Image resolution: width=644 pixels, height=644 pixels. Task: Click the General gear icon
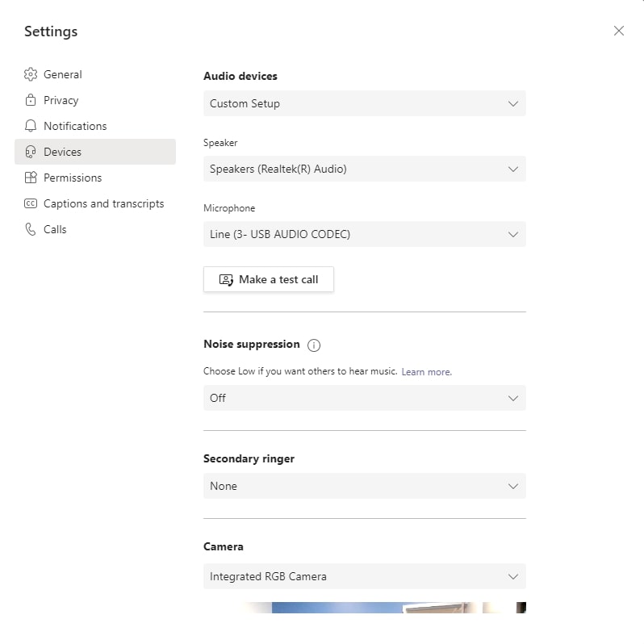click(x=31, y=74)
